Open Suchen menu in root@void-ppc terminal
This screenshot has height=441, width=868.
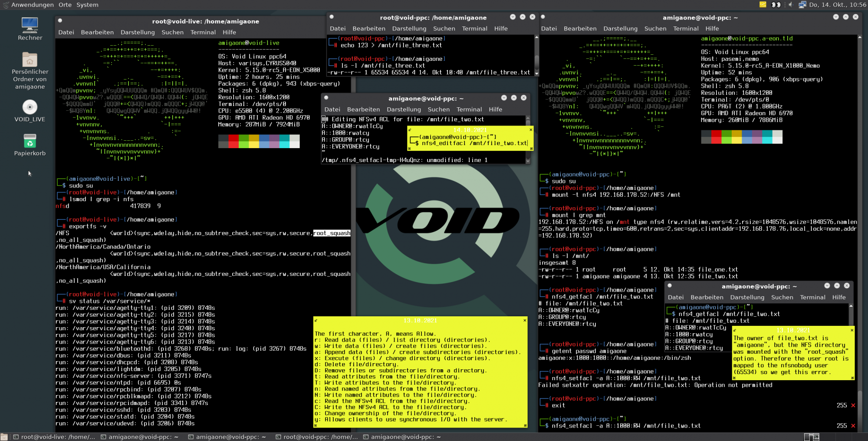[x=444, y=29]
